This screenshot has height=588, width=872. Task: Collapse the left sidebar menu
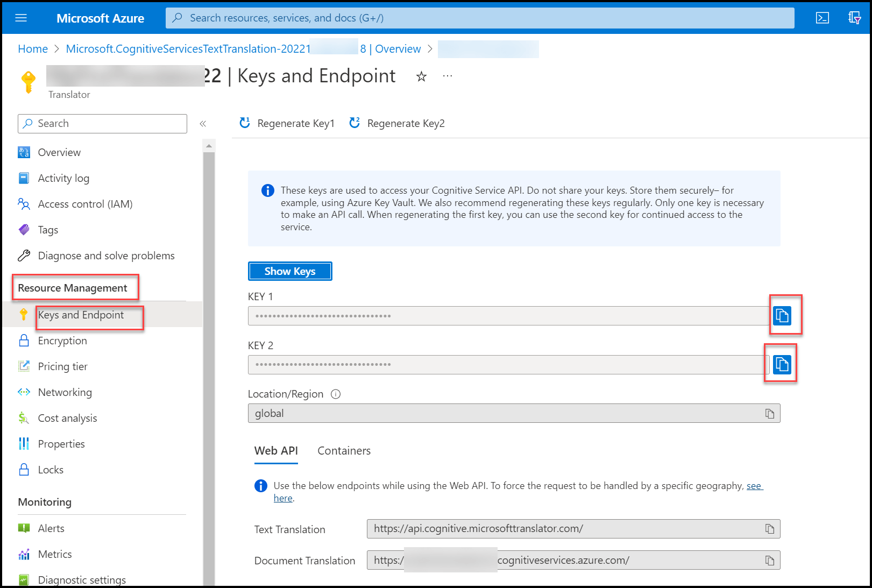[x=203, y=124]
